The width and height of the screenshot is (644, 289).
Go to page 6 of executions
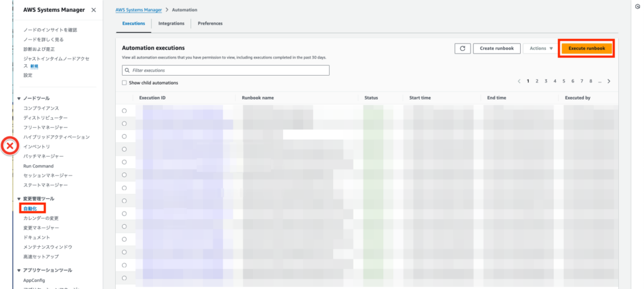pos(572,81)
